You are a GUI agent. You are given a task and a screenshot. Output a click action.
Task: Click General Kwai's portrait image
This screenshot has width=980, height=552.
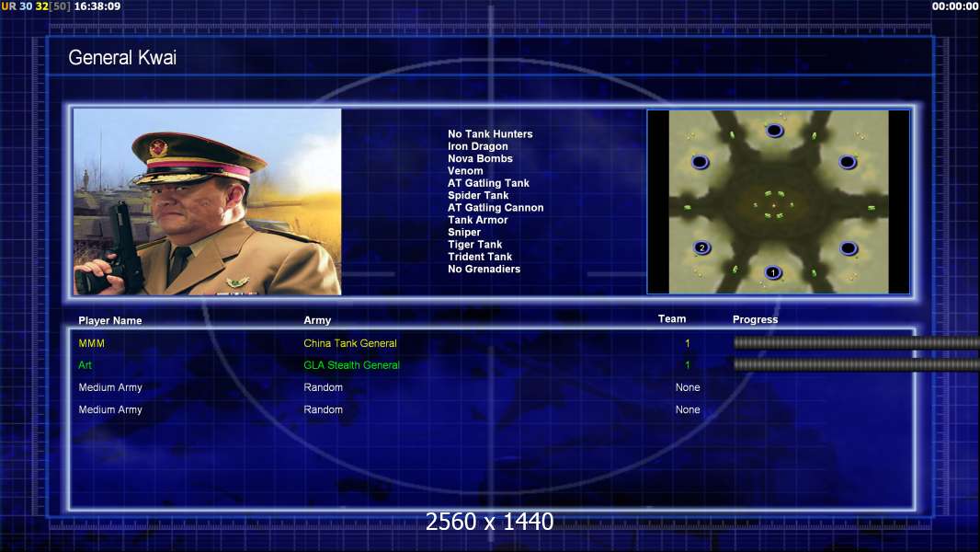(x=208, y=201)
